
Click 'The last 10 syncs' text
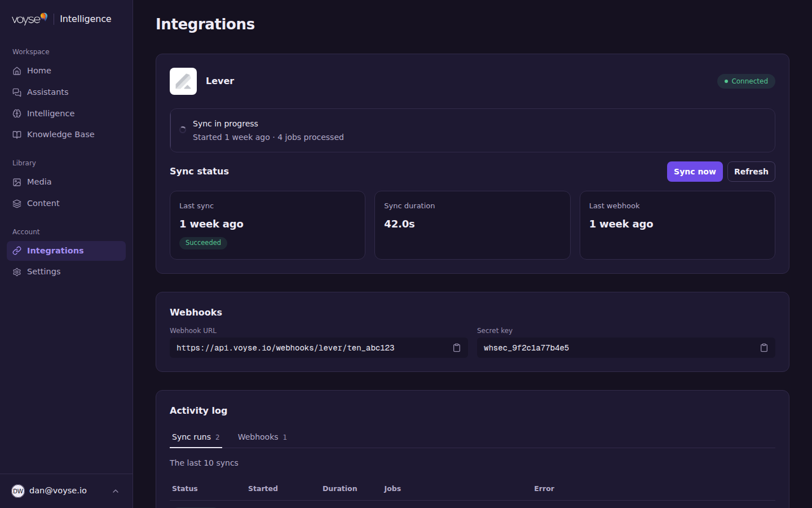[204, 463]
